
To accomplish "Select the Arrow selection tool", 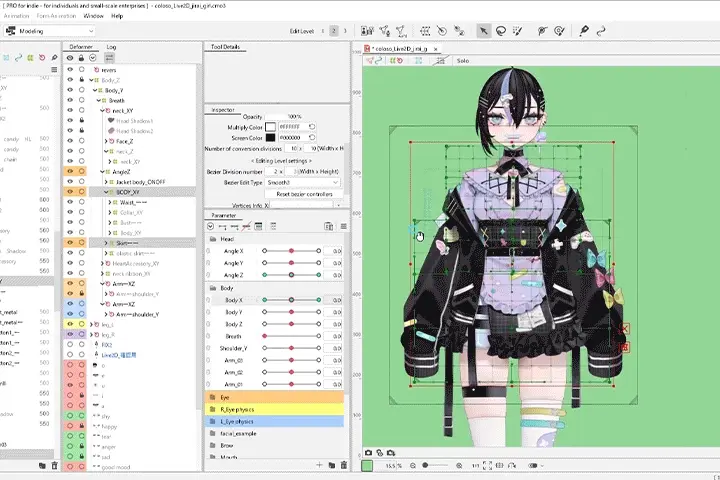I will pos(483,31).
